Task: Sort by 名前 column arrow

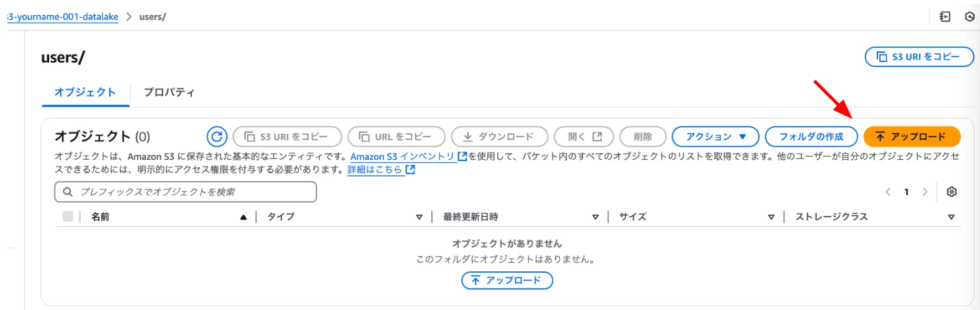Action: coord(243,217)
